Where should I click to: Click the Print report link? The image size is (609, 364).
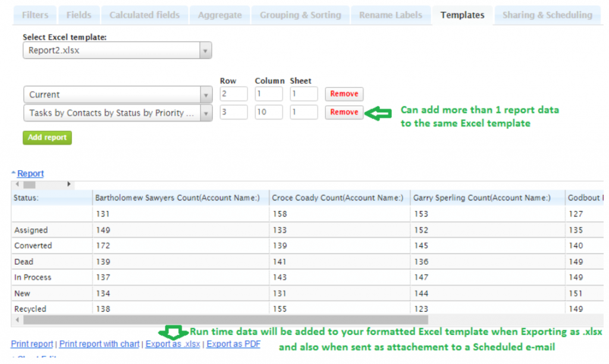pyautogui.click(x=32, y=344)
